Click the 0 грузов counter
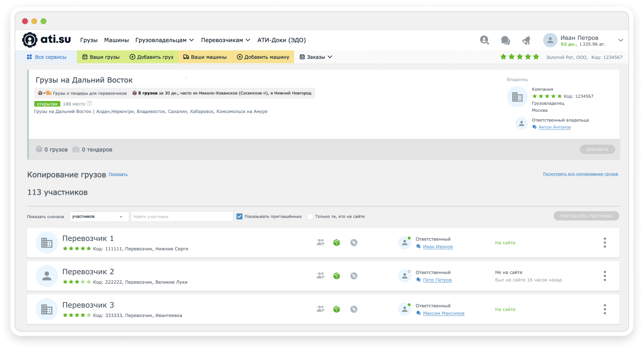 [52, 149]
